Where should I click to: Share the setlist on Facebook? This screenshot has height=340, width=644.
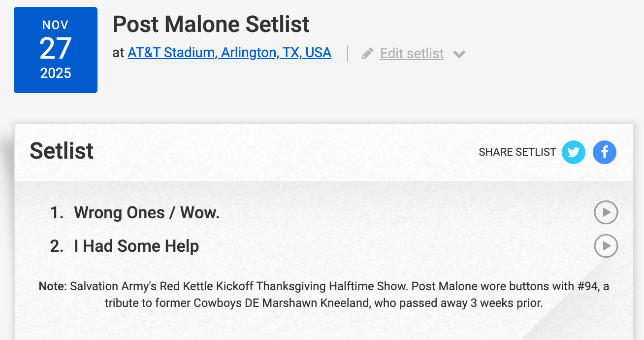[x=604, y=152]
